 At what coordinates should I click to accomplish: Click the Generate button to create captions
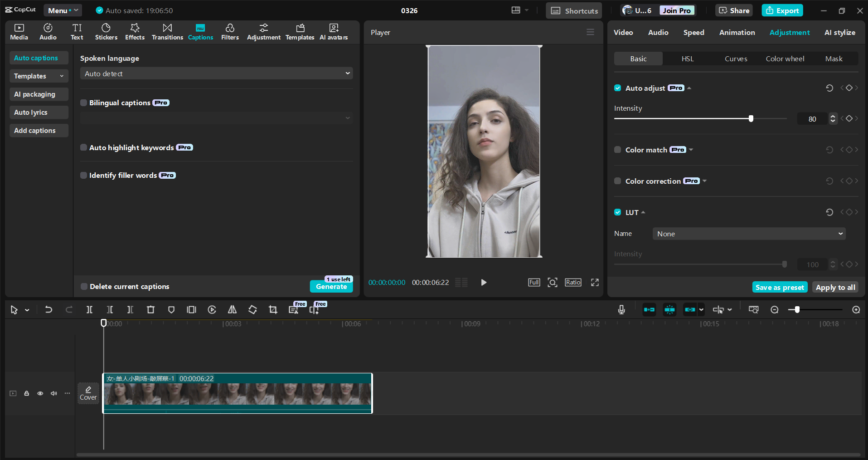point(331,287)
